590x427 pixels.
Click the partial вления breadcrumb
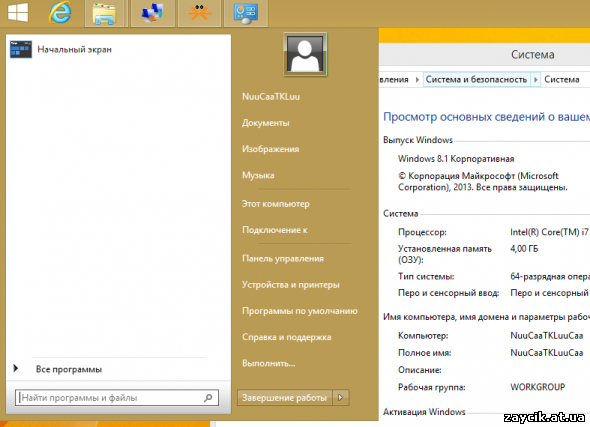click(394, 79)
